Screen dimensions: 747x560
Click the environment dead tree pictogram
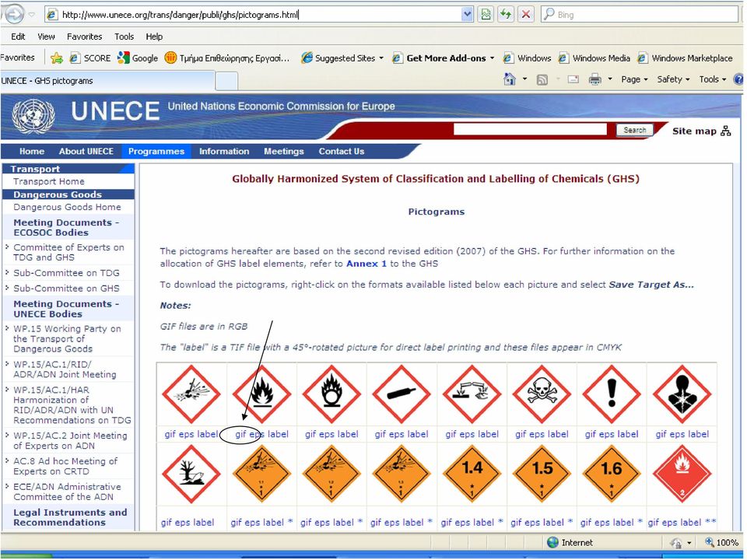pyautogui.click(x=191, y=474)
